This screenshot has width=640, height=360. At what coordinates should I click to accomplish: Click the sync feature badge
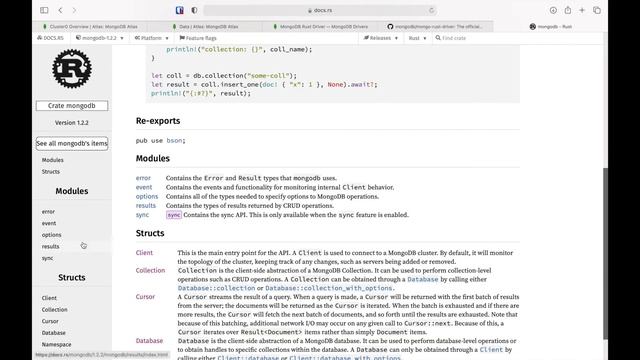click(174, 215)
